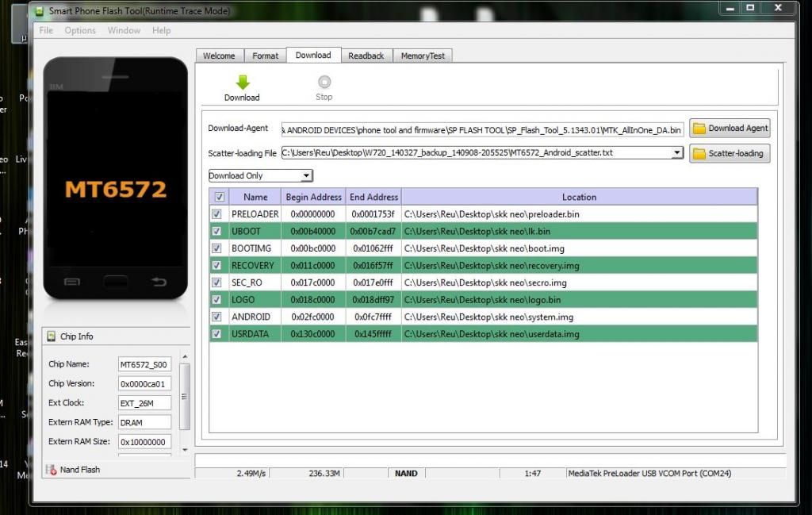Screen dimensions: 812x515
Task: Toggle the select-all header checkbox
Action: tap(220, 197)
